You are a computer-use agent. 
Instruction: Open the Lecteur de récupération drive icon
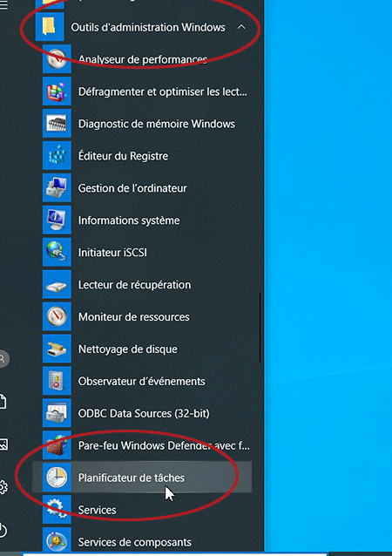click(x=57, y=285)
